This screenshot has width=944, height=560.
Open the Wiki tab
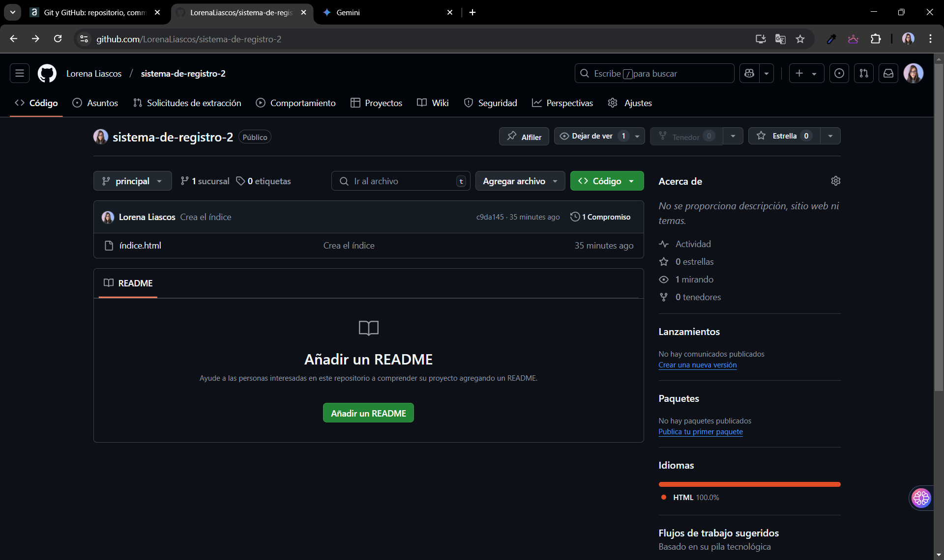point(433,103)
